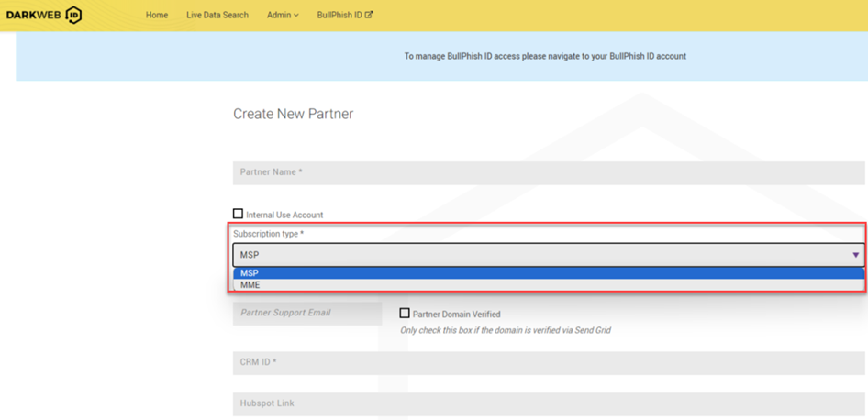Click the hexagon ID logo icon
The image size is (868, 420).
74,15
